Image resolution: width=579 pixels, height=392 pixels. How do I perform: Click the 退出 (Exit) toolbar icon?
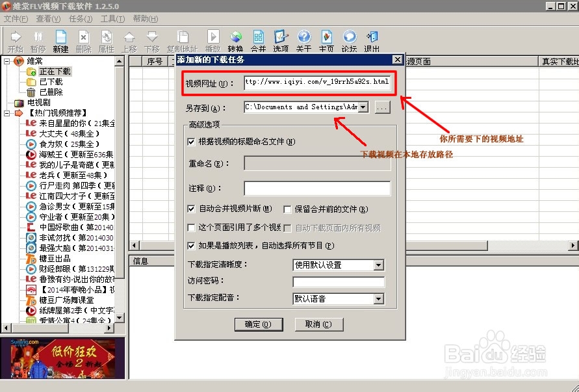(371, 40)
